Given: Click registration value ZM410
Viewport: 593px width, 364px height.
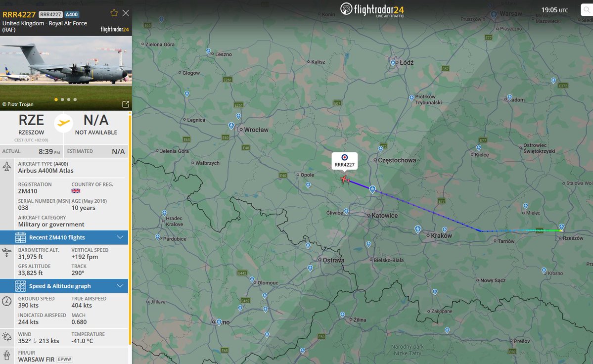Looking at the screenshot, I should click(28, 191).
